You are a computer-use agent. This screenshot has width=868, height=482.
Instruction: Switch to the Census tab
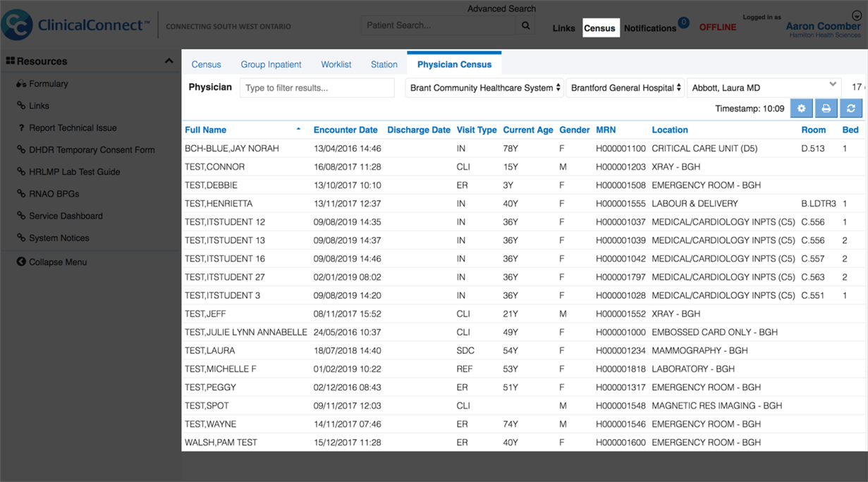pyautogui.click(x=206, y=64)
